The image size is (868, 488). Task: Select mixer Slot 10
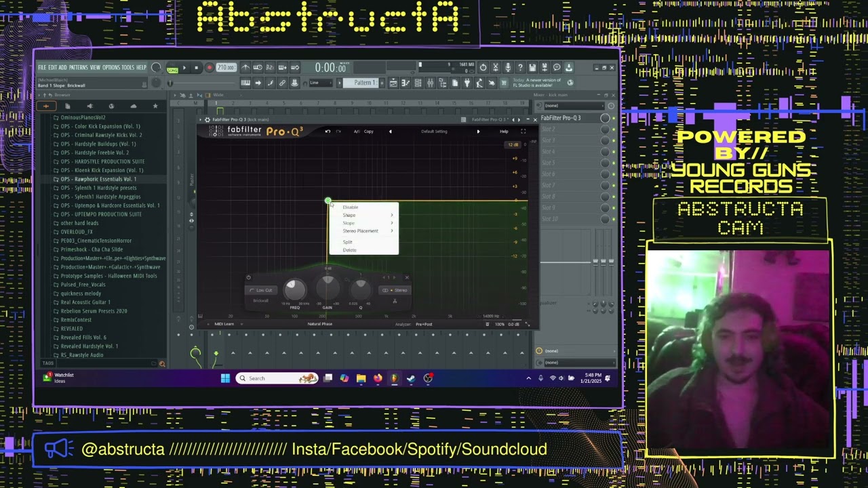click(x=570, y=219)
